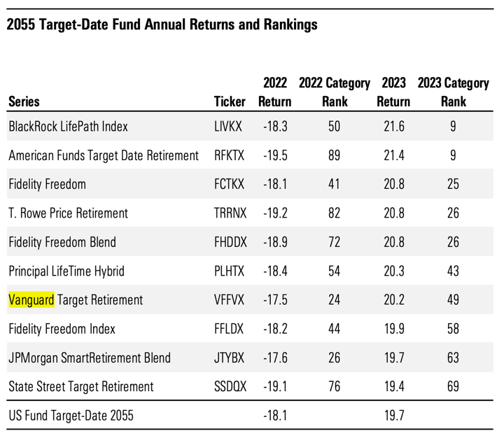Image resolution: width=504 pixels, height=438 pixels.
Task: Select the Principal LifeTime Hybrid row name
Action: pyautogui.click(x=66, y=271)
